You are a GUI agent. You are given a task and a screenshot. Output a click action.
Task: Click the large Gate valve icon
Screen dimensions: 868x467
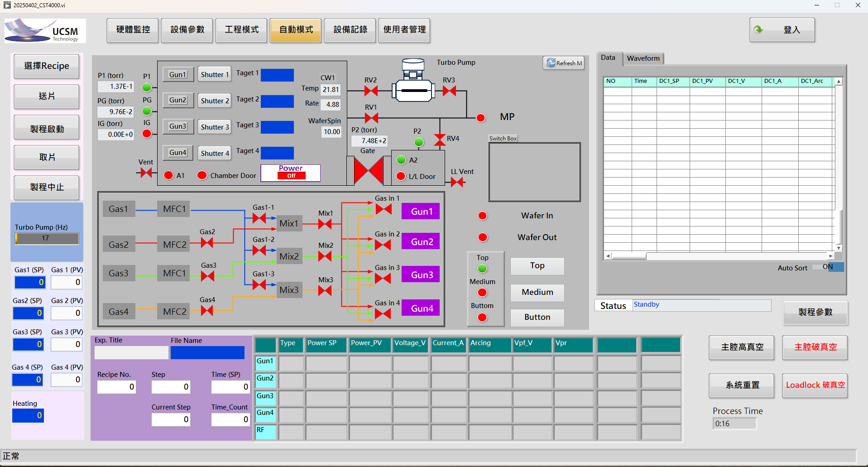tap(369, 171)
